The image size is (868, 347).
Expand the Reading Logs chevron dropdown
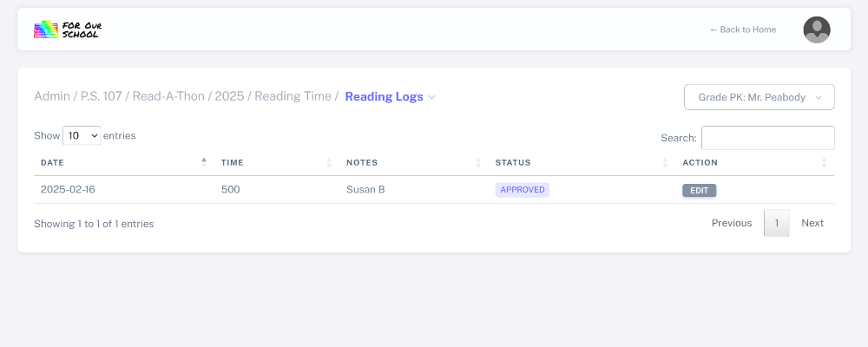[431, 97]
